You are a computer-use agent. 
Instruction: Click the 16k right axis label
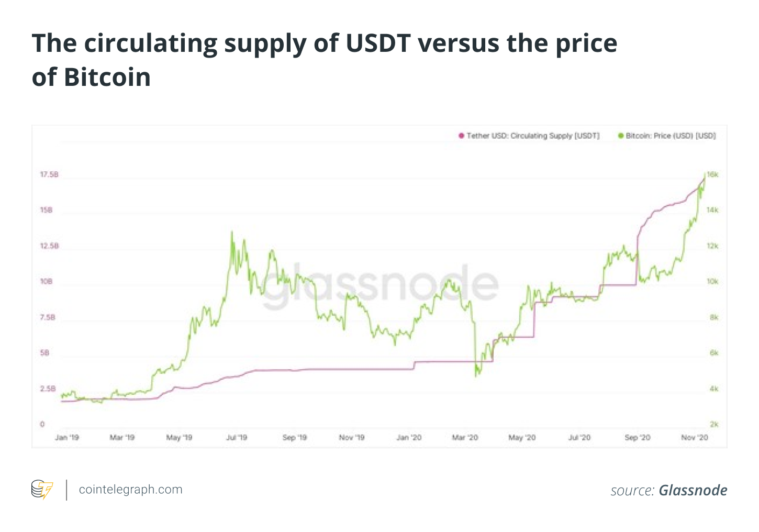click(712, 174)
